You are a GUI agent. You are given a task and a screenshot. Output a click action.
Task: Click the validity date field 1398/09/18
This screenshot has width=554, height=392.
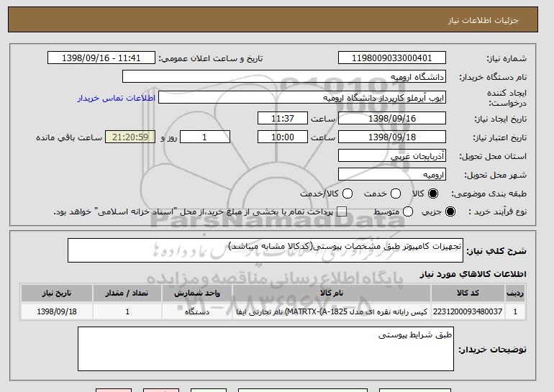click(x=392, y=137)
